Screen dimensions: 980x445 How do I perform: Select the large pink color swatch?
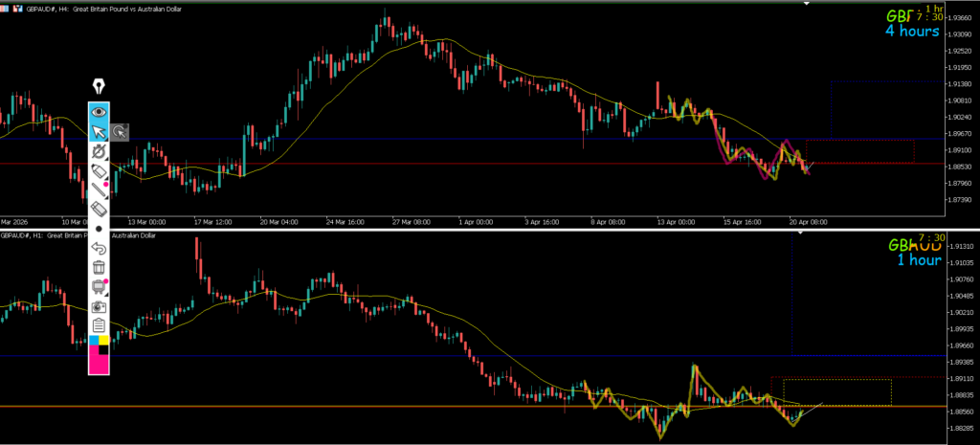(x=99, y=360)
